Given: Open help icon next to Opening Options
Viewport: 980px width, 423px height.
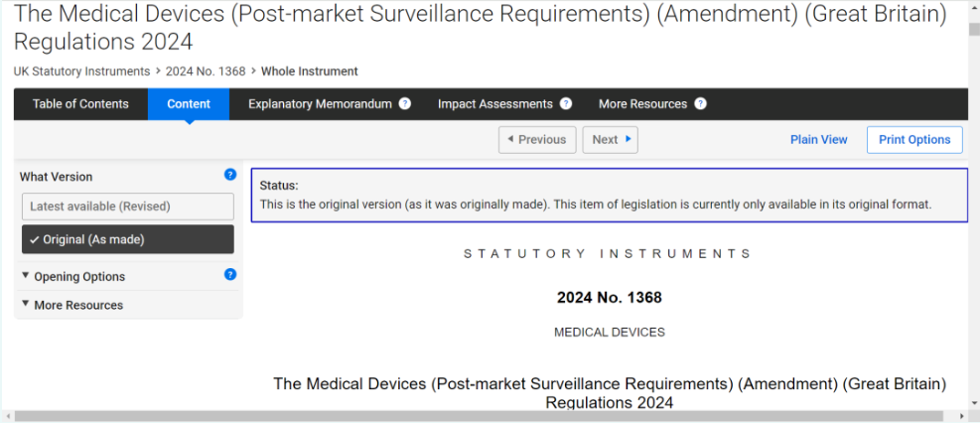Looking at the screenshot, I should pyautogui.click(x=230, y=275).
